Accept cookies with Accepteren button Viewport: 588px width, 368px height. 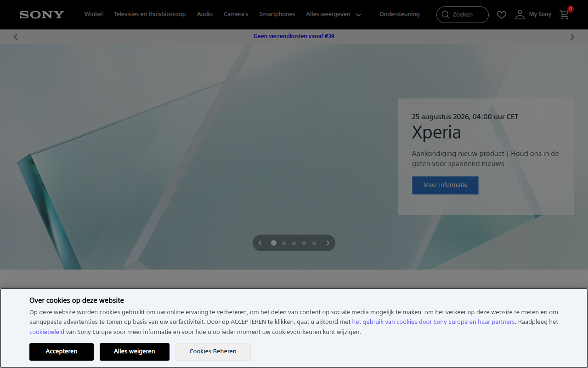tap(62, 351)
